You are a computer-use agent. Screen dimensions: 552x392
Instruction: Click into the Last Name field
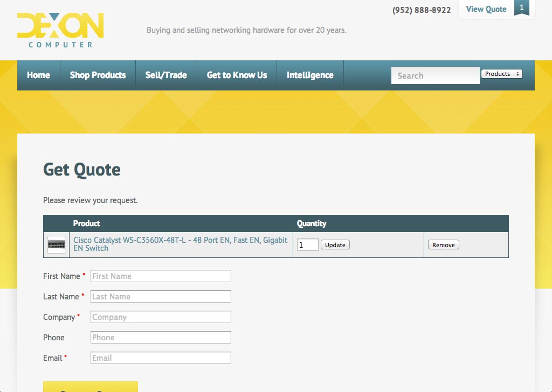tap(161, 296)
